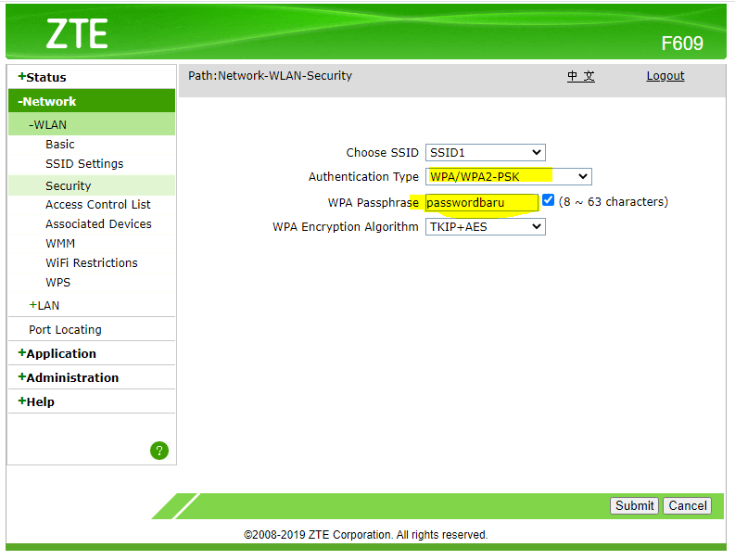Expand the Status menu section
Screen dimensions: 735x560
point(43,77)
